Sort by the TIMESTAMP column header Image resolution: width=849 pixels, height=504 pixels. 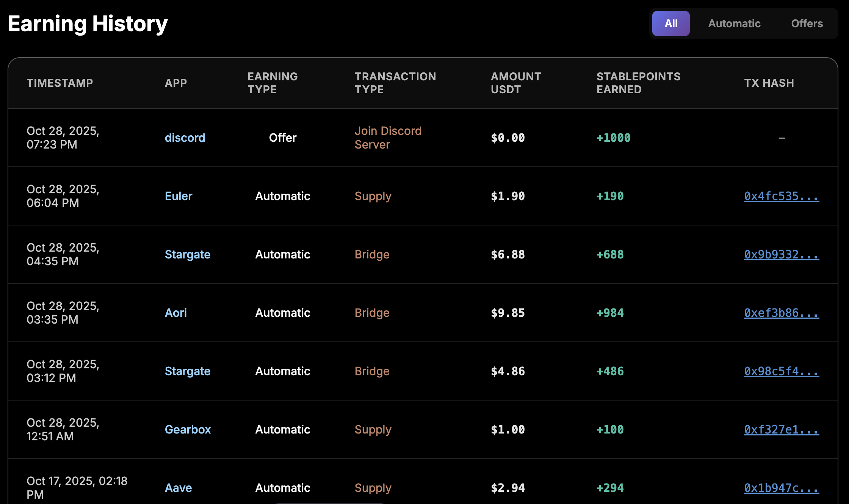coord(60,83)
